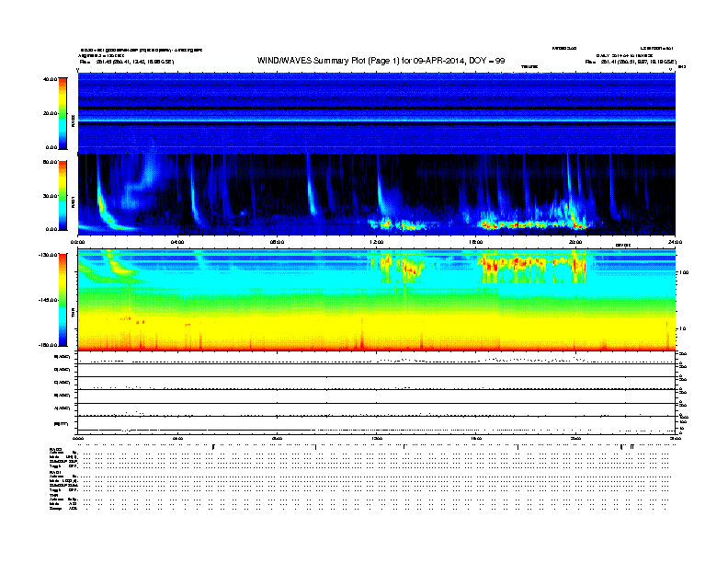
Task: Click the 16:00 tick label under RAD1 spectrogram
Action: 476,242
